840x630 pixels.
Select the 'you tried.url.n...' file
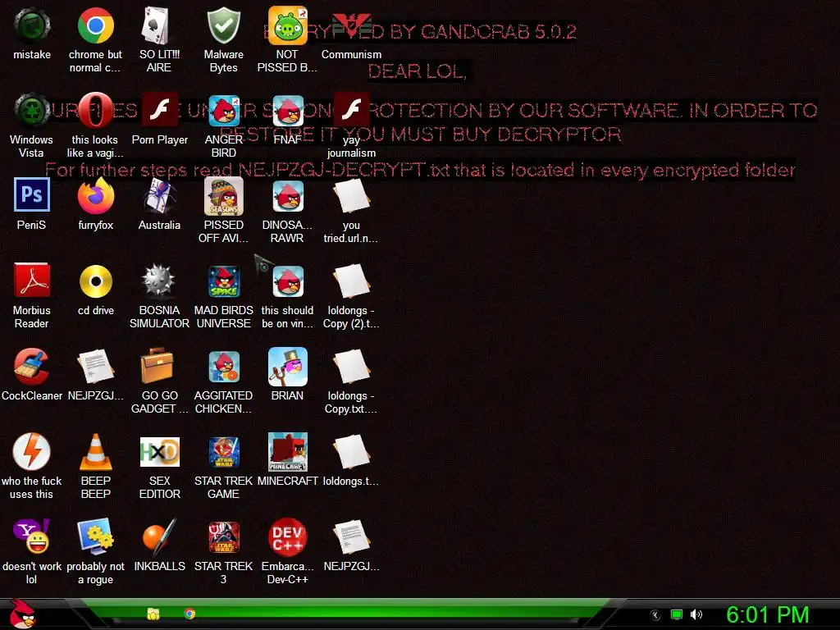pyautogui.click(x=351, y=195)
